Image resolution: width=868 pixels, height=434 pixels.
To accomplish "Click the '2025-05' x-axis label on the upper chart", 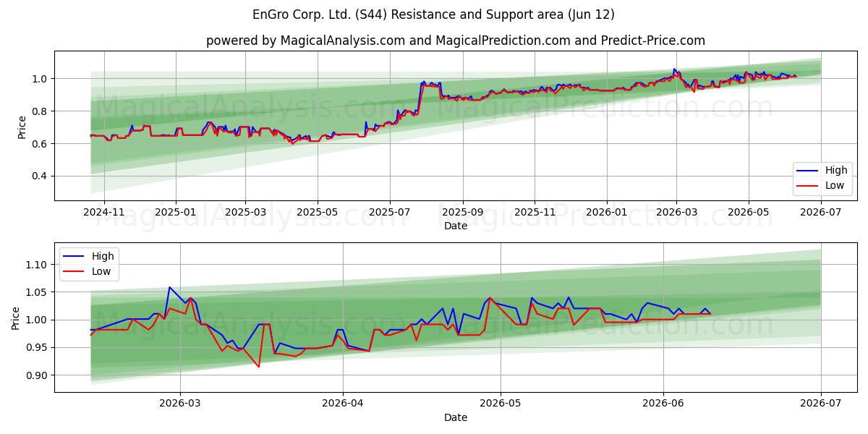I will click(317, 213).
